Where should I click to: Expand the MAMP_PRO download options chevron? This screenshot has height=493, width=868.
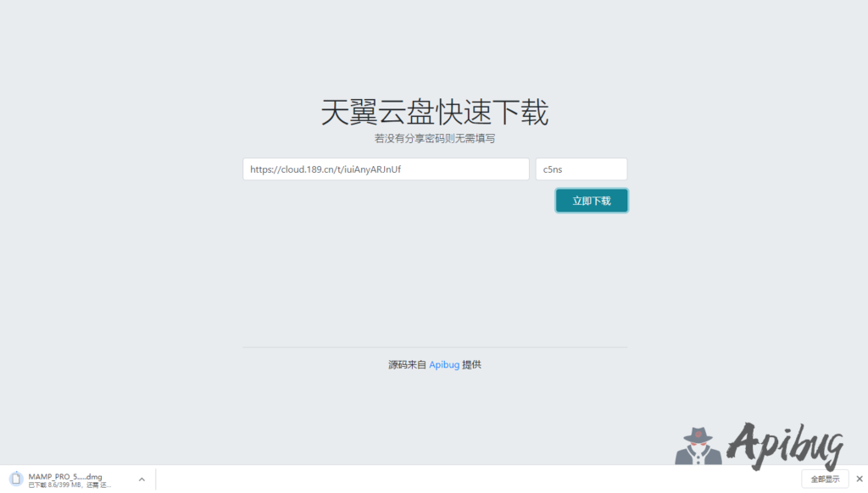[x=142, y=479]
